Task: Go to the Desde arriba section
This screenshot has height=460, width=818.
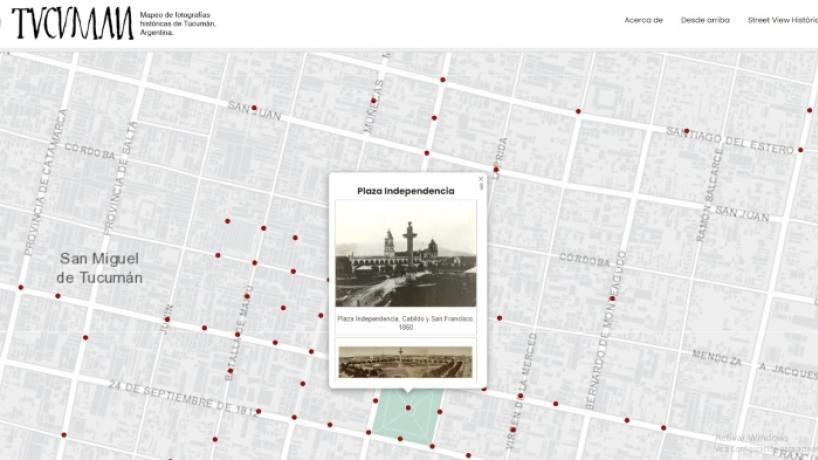Action: pos(705,20)
